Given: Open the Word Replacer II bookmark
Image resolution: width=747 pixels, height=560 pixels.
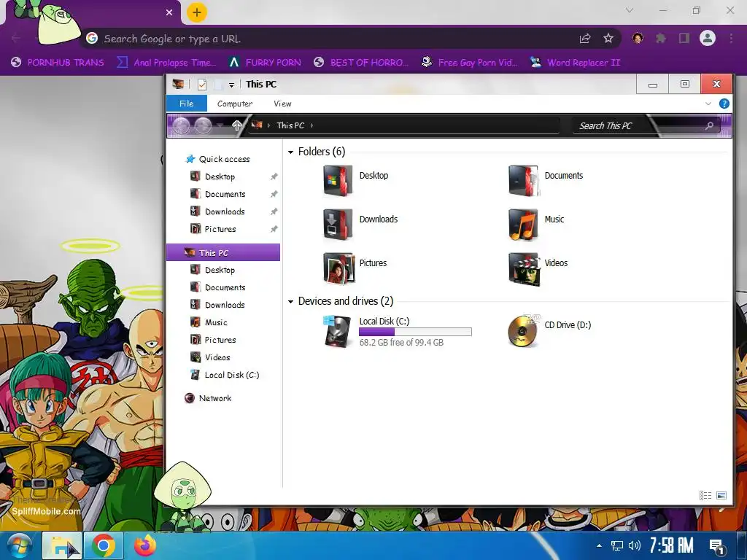Looking at the screenshot, I should click(x=576, y=63).
